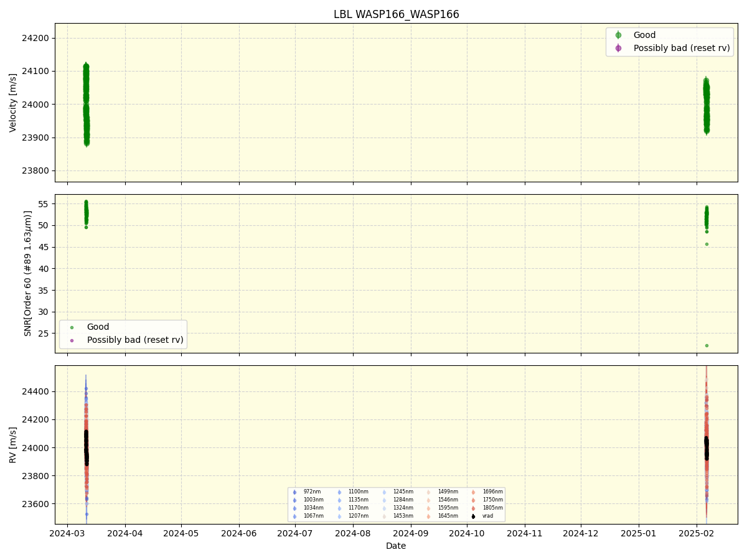Click the 'Good' text in velocity legend

pyautogui.click(x=644, y=35)
